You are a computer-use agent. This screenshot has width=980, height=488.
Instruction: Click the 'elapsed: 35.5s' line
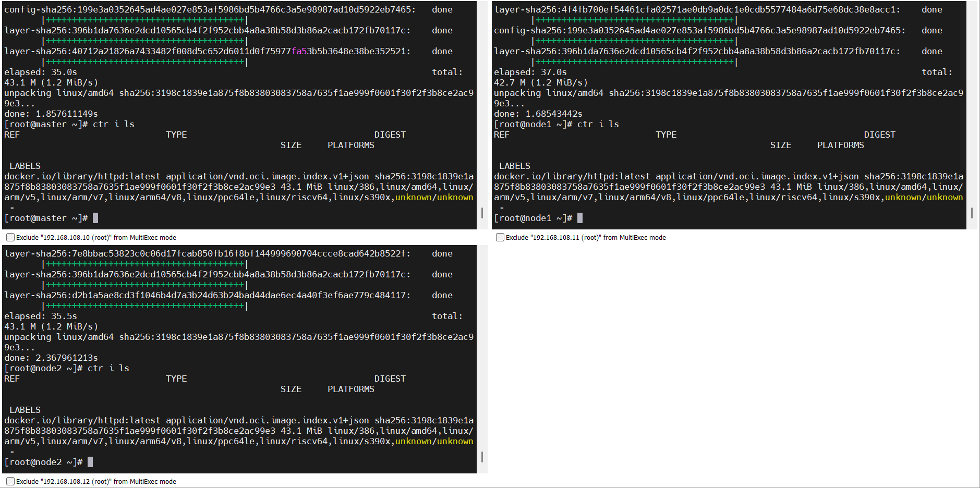click(41, 316)
